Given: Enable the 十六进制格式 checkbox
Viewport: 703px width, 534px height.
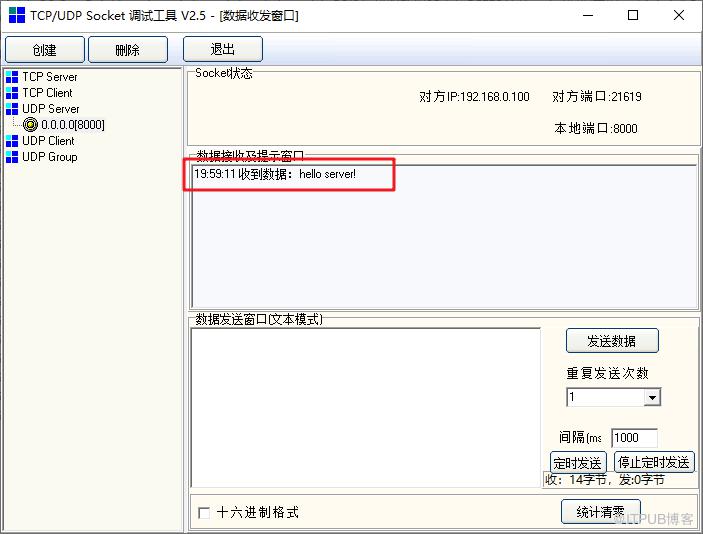Looking at the screenshot, I should point(204,512).
